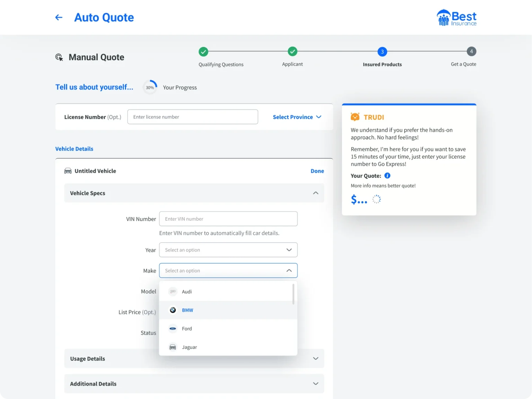532x399 pixels.
Task: Click the Auto Quote page title
Action: pyautogui.click(x=104, y=17)
